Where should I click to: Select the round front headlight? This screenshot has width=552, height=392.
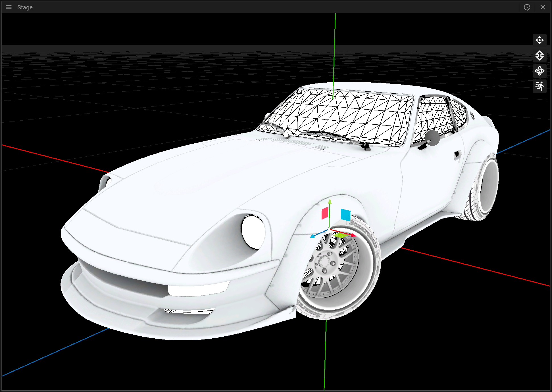[253, 231]
